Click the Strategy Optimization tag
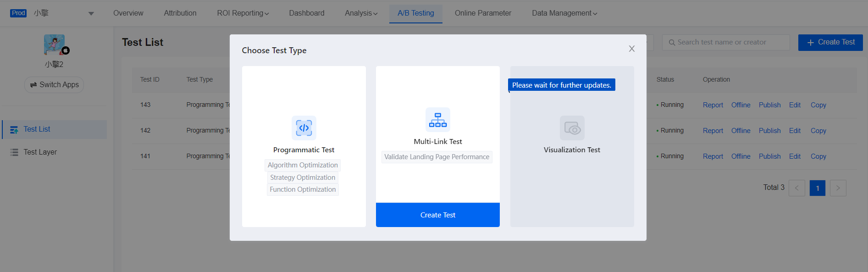 point(303,178)
